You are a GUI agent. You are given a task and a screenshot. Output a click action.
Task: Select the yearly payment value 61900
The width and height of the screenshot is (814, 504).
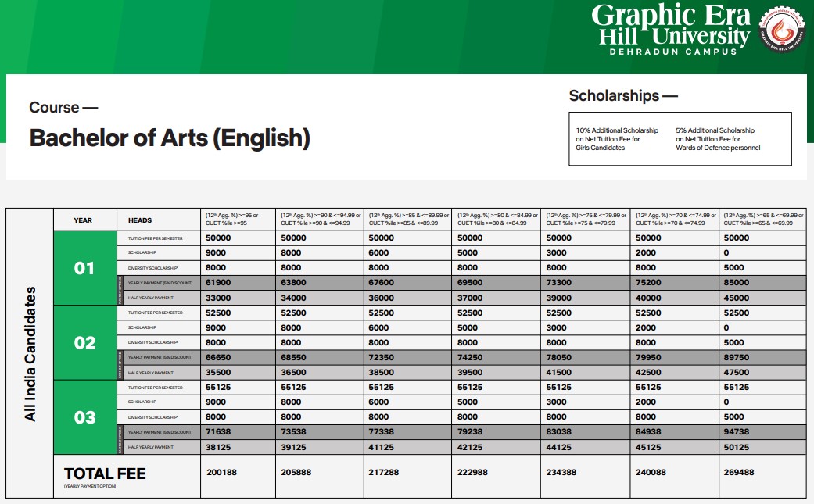220,283
